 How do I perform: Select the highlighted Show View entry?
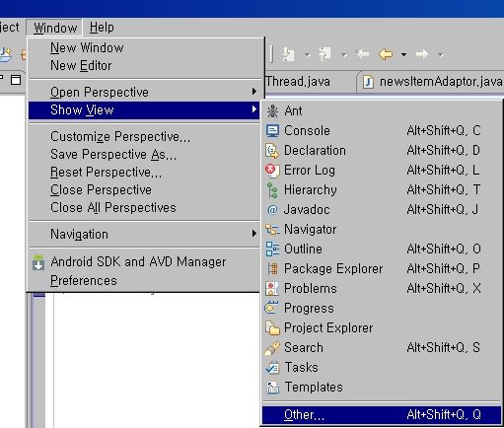144,110
